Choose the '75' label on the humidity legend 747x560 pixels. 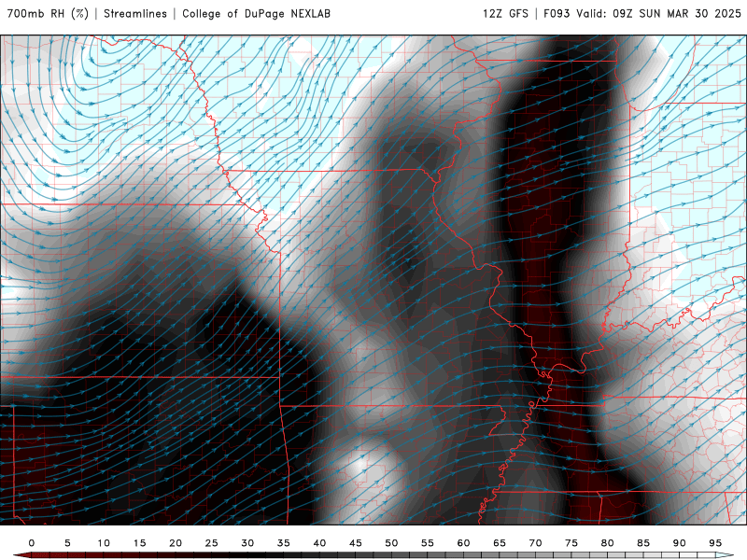pos(571,543)
